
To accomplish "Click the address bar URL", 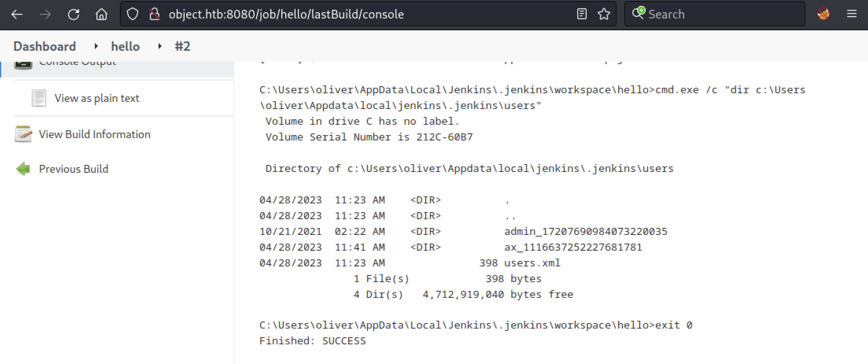I will pos(286,15).
